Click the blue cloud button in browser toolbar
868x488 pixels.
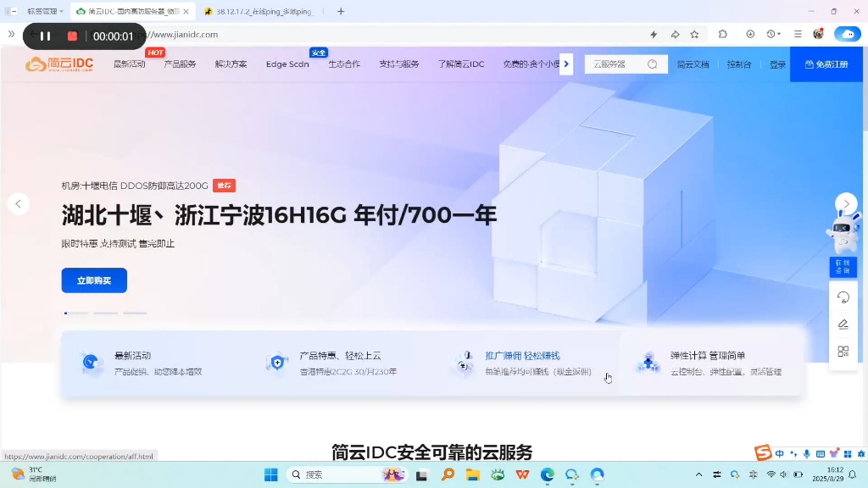[x=848, y=34]
